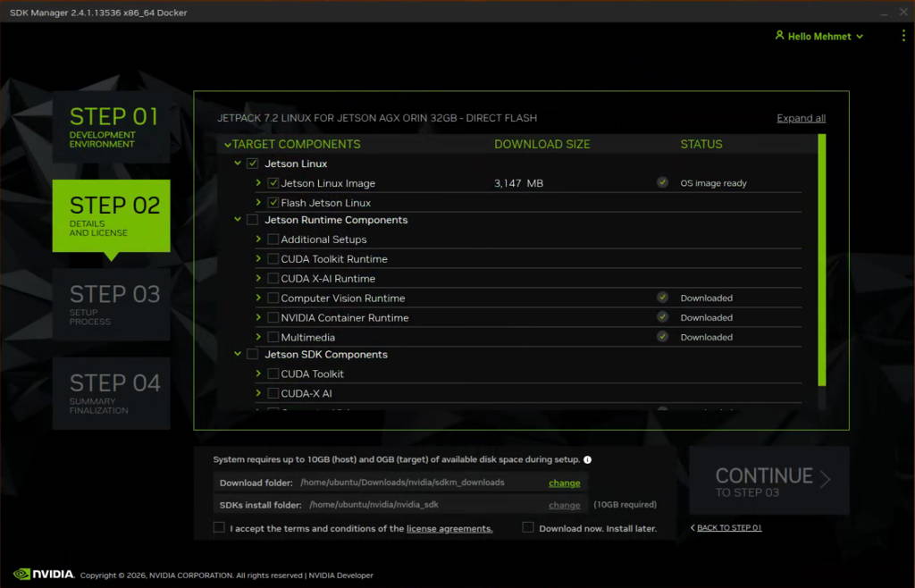
Task: Click Computer Vision Runtime downloaded checkmark icon
Action: click(662, 298)
